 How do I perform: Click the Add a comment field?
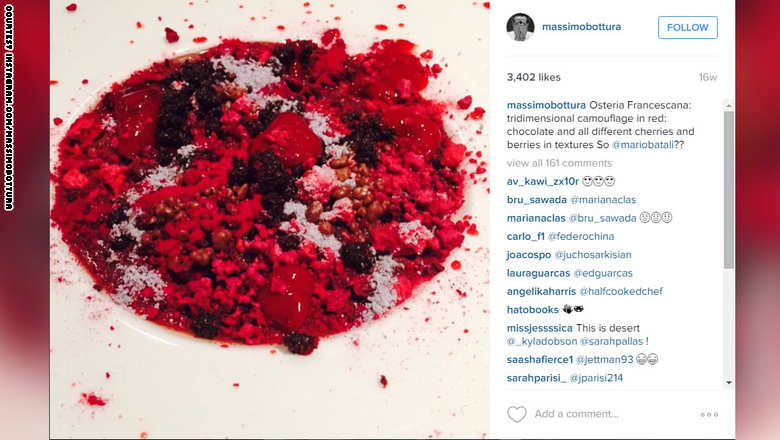click(x=612, y=414)
